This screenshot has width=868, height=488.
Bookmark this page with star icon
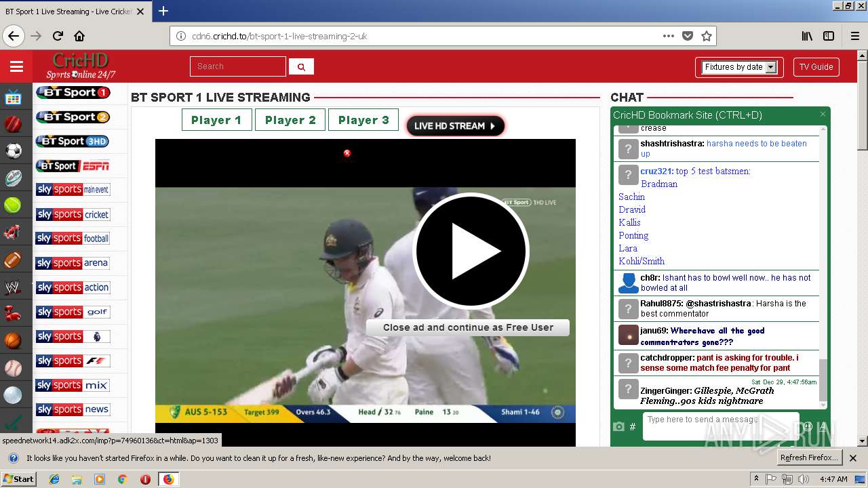click(x=707, y=36)
